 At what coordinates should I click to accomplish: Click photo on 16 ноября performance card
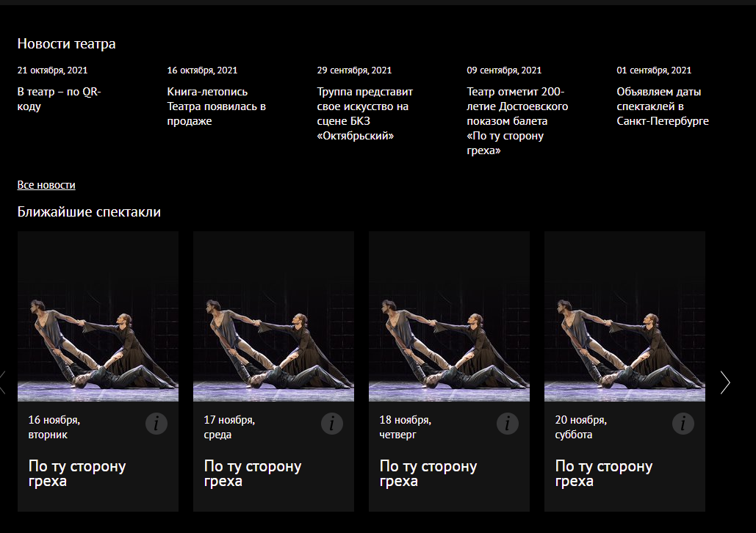click(x=98, y=316)
